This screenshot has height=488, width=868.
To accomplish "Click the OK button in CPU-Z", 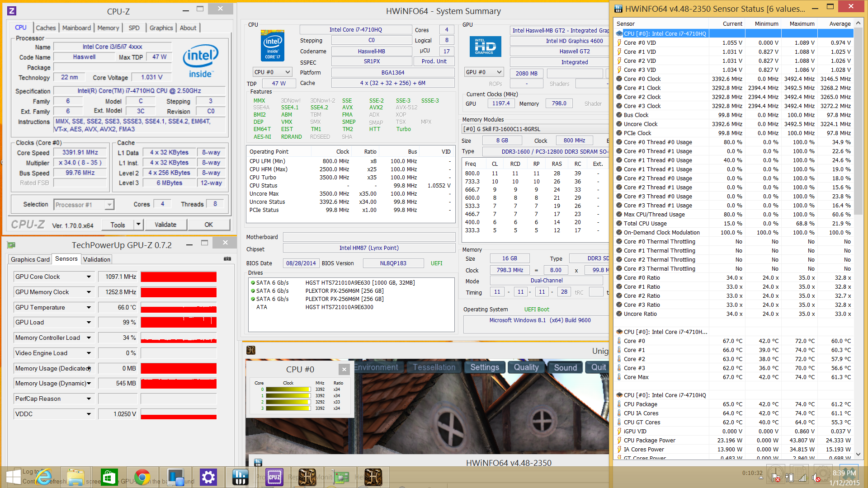I will [208, 225].
